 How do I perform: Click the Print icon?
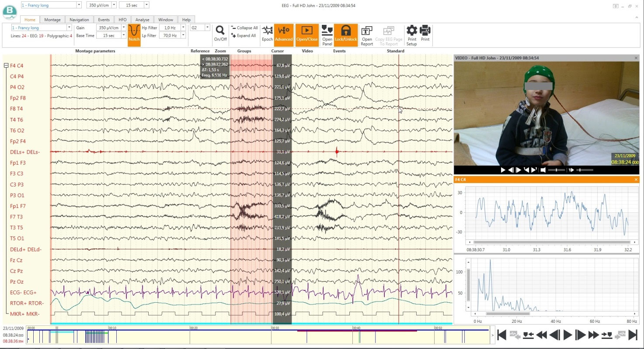(x=425, y=34)
